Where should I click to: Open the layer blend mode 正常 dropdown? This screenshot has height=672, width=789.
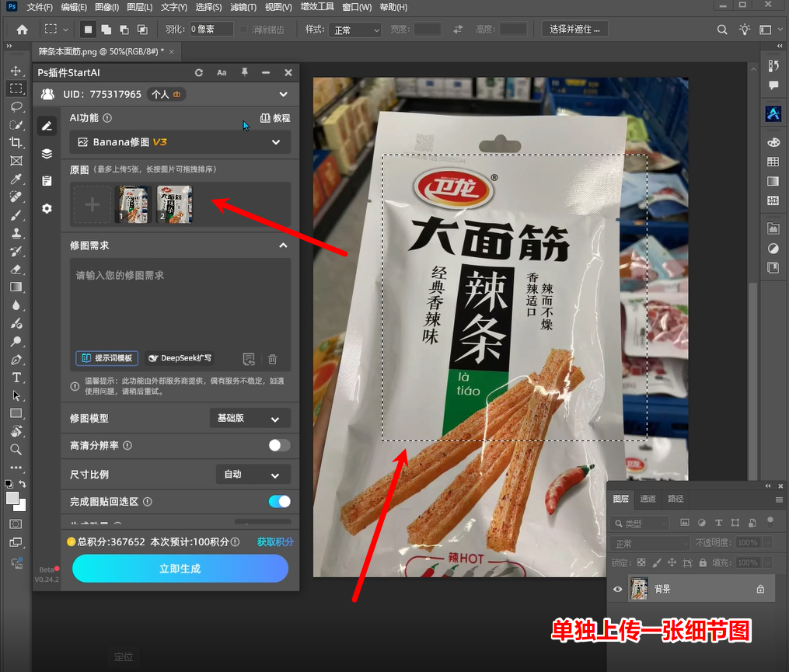pyautogui.click(x=650, y=543)
